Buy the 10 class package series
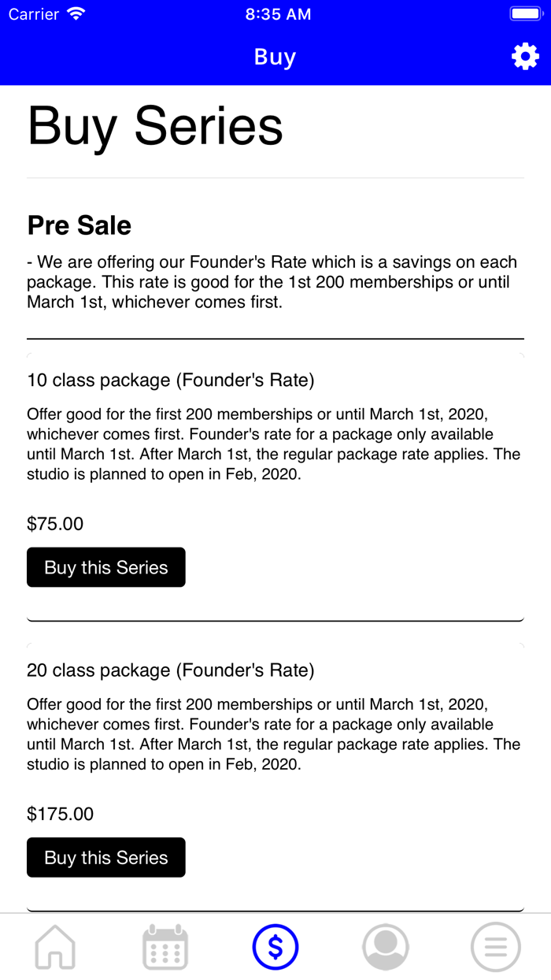This screenshot has height=980, width=551. pyautogui.click(x=106, y=567)
